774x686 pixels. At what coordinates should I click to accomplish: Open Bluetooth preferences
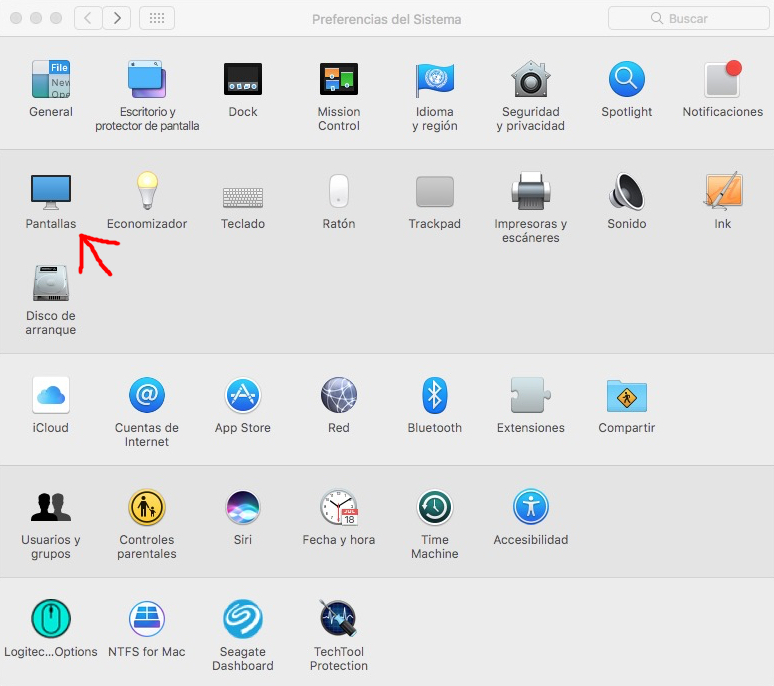(x=434, y=395)
